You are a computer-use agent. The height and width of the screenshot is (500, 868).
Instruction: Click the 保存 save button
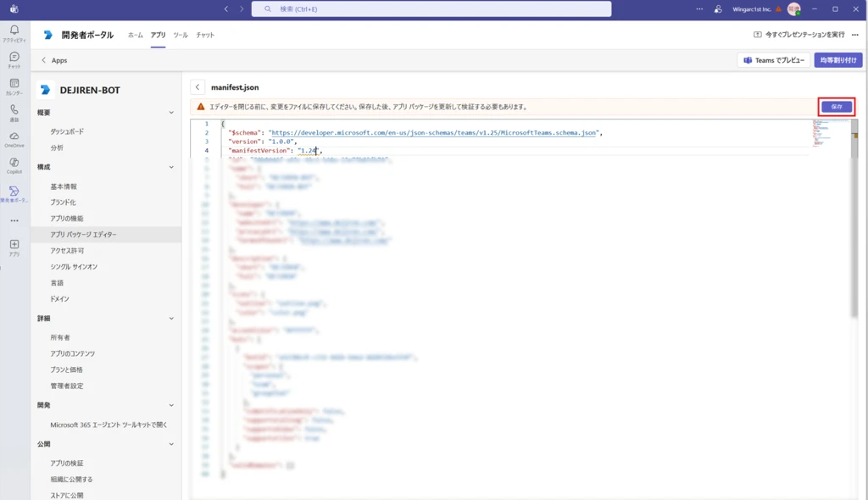click(837, 107)
